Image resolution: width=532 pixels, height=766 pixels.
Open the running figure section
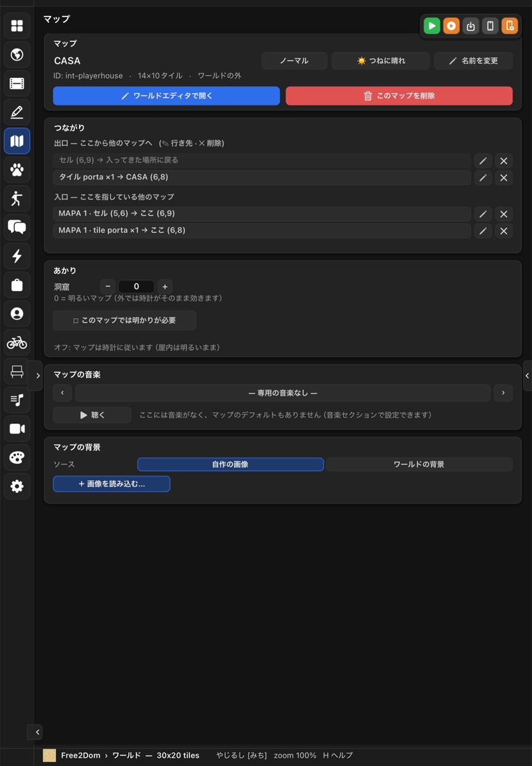coord(17,199)
